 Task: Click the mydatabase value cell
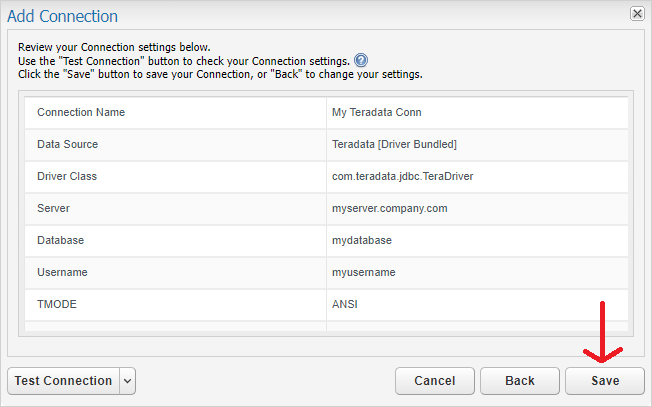(x=477, y=241)
